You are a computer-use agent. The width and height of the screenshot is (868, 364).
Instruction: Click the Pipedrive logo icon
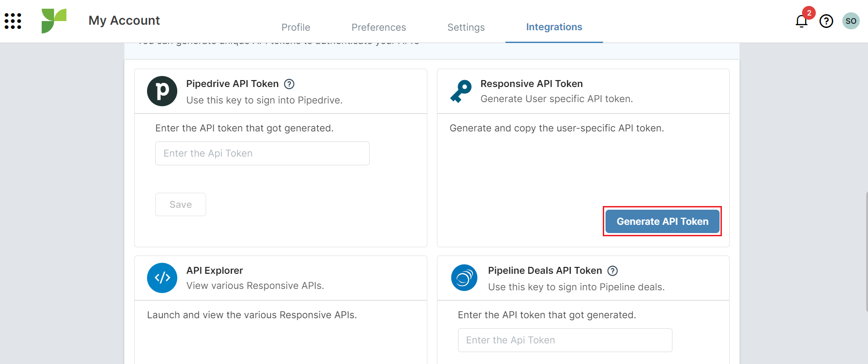pyautogui.click(x=162, y=91)
